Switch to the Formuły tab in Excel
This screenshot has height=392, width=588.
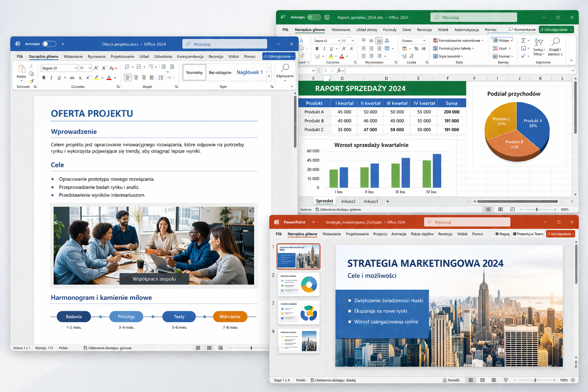(390, 29)
